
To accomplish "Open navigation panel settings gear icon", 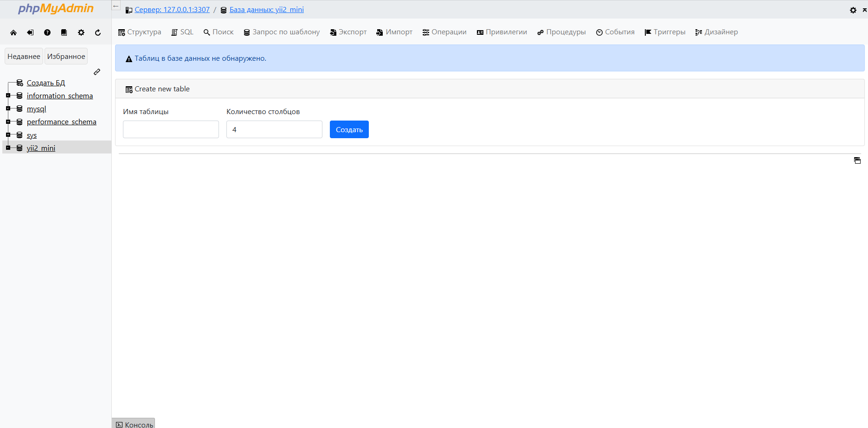I will click(81, 32).
